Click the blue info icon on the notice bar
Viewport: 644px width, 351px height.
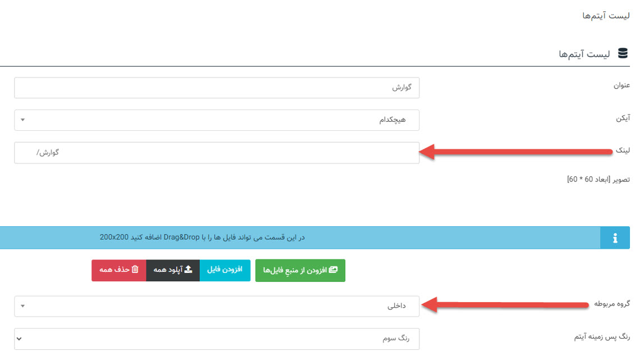click(615, 238)
